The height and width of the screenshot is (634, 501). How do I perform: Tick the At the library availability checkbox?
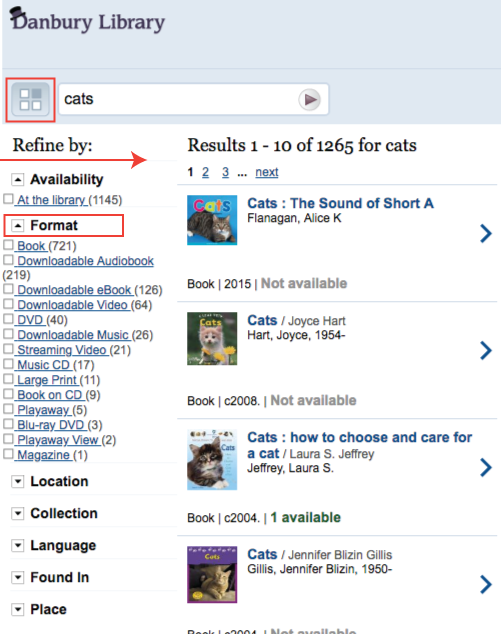coord(8,199)
